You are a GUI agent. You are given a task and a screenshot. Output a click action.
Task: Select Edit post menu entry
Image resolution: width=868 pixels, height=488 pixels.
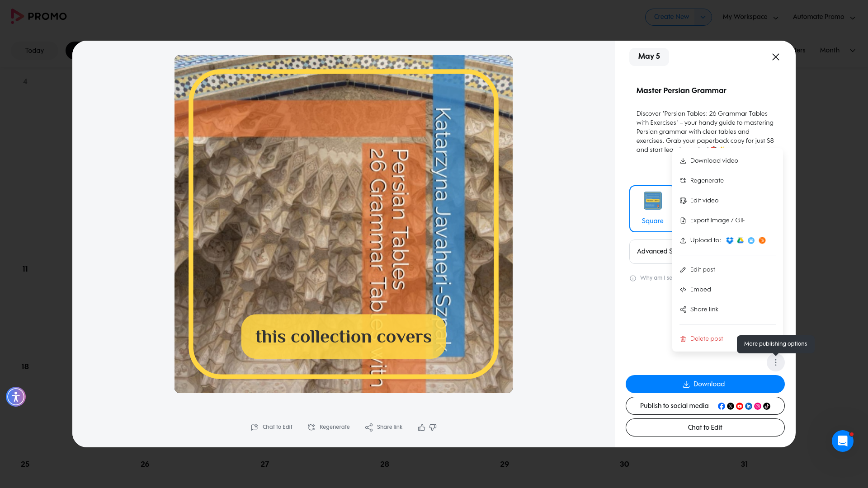click(x=727, y=270)
